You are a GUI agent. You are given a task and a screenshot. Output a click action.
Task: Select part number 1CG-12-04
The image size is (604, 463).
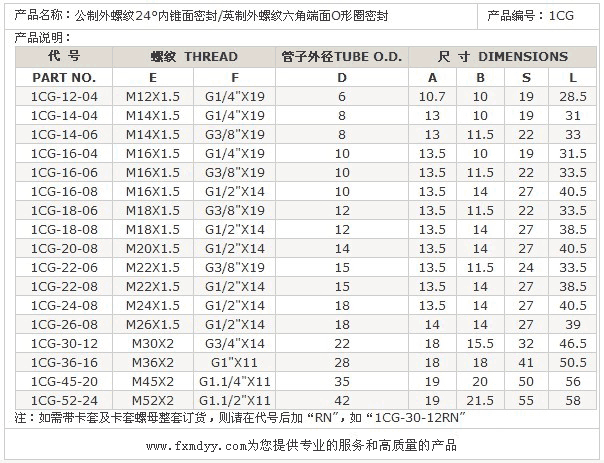point(64,97)
